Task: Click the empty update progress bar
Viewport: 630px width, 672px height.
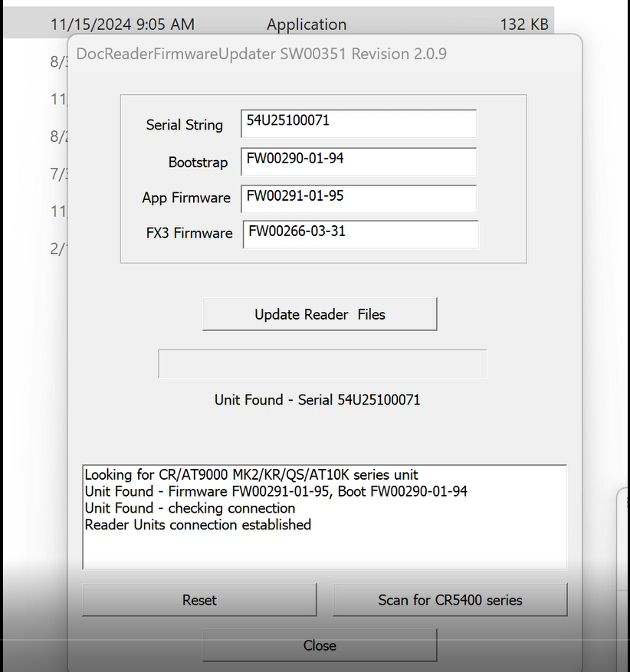Action: (322, 364)
